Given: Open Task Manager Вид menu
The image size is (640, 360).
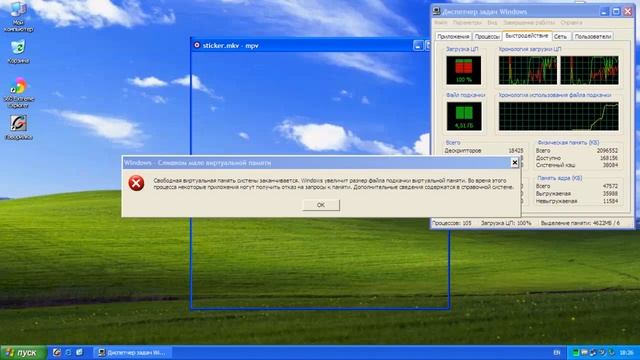Looking at the screenshot, I should tap(492, 23).
